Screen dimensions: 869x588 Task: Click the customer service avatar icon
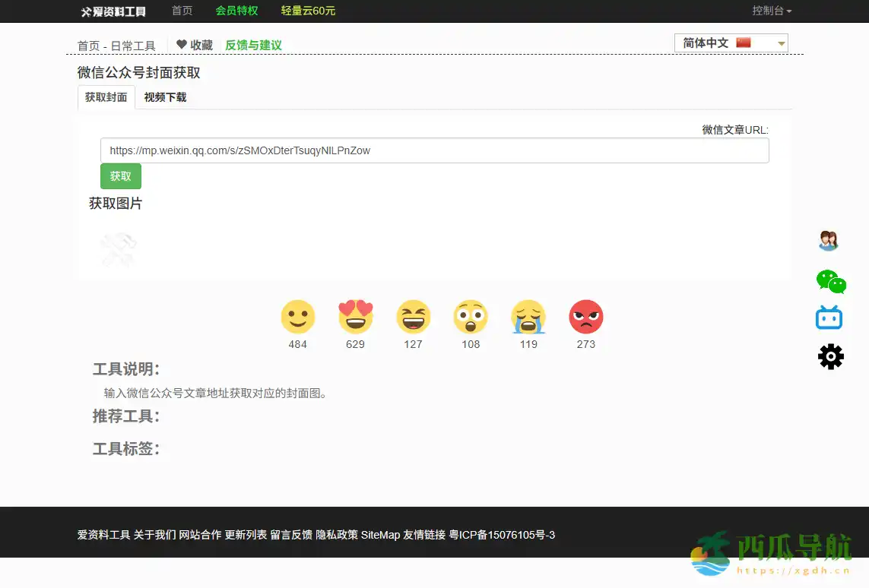tap(828, 240)
